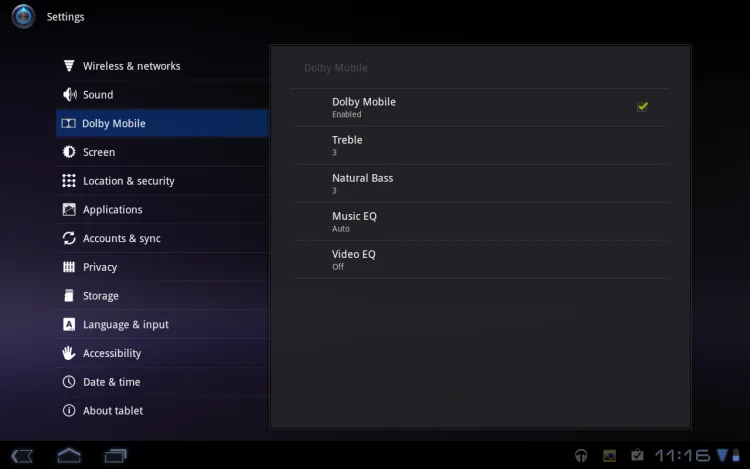Screen dimensions: 750x469
Task: Disable the Dolby Mobile checkbox
Action: coord(642,106)
